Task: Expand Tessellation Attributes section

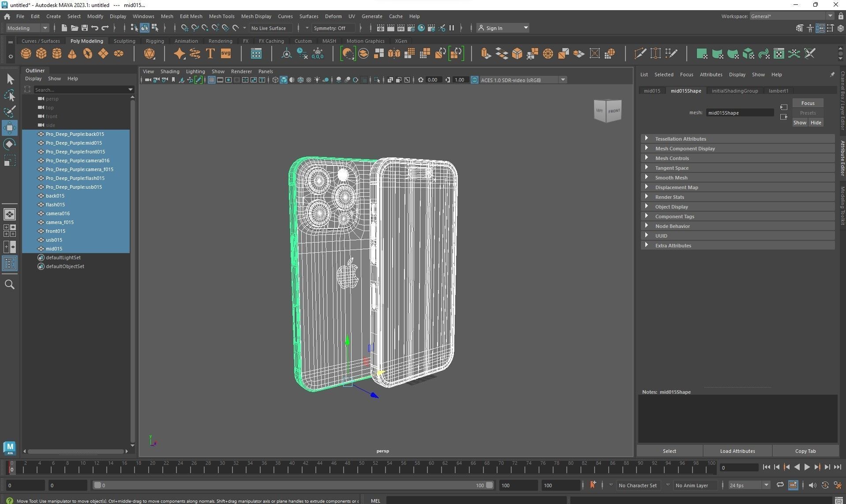Action: [x=737, y=139]
